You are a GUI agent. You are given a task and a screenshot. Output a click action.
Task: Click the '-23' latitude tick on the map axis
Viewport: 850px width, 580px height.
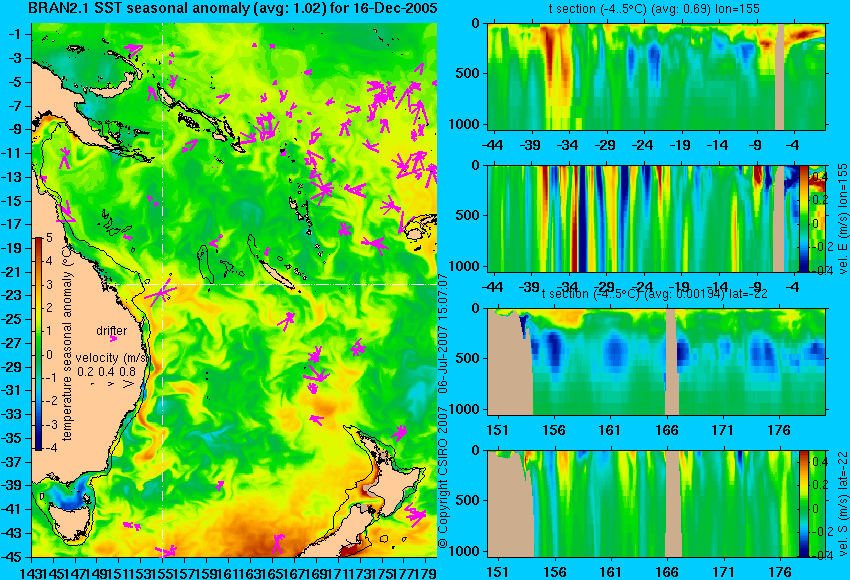pos(13,295)
